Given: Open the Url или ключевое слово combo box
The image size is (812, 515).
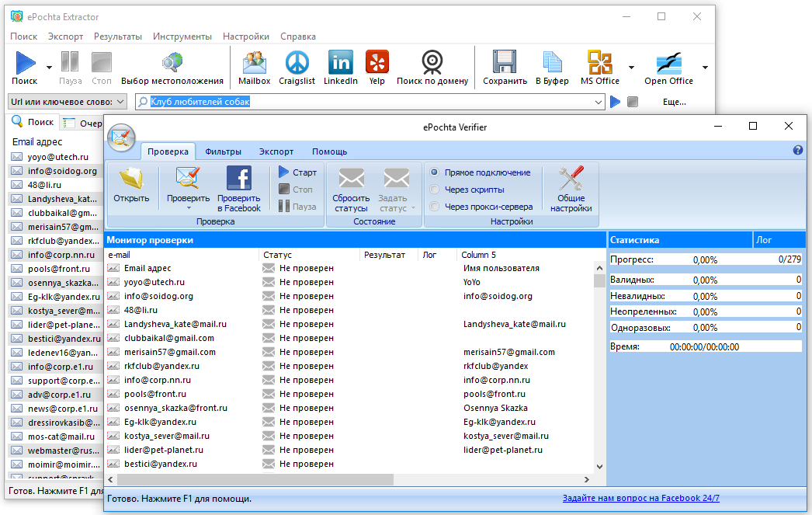Looking at the screenshot, I should 68,102.
